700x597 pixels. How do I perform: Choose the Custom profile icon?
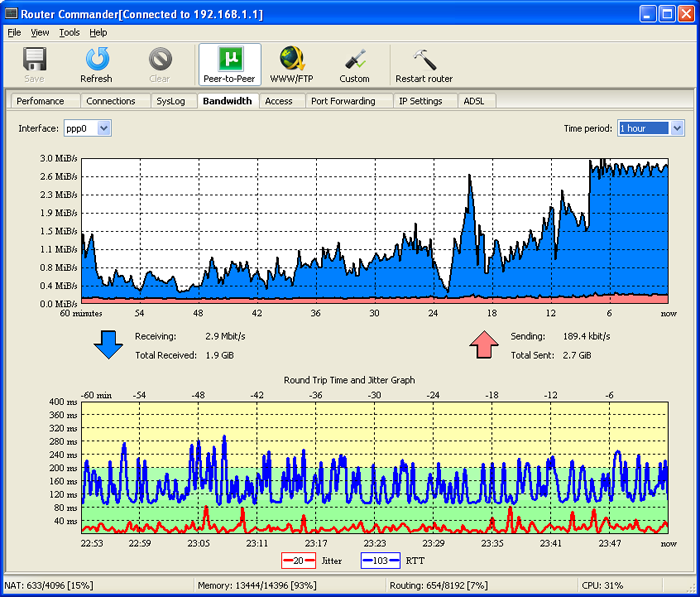(354, 59)
